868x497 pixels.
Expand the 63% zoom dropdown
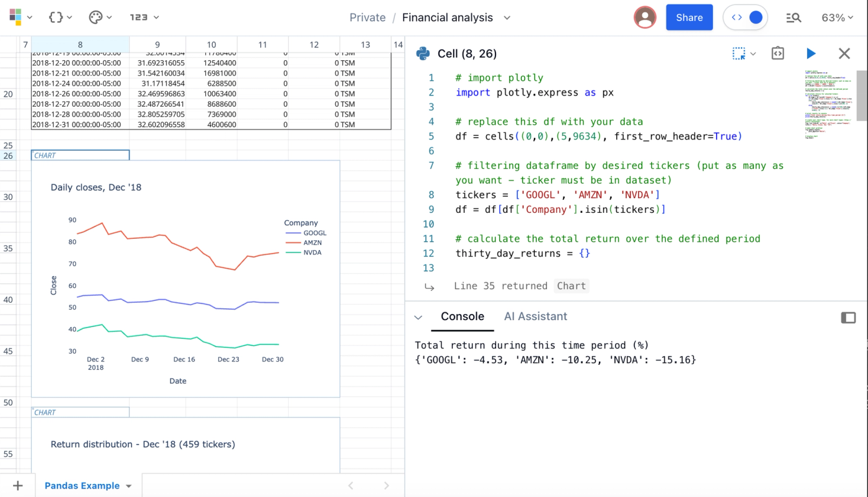(x=837, y=17)
